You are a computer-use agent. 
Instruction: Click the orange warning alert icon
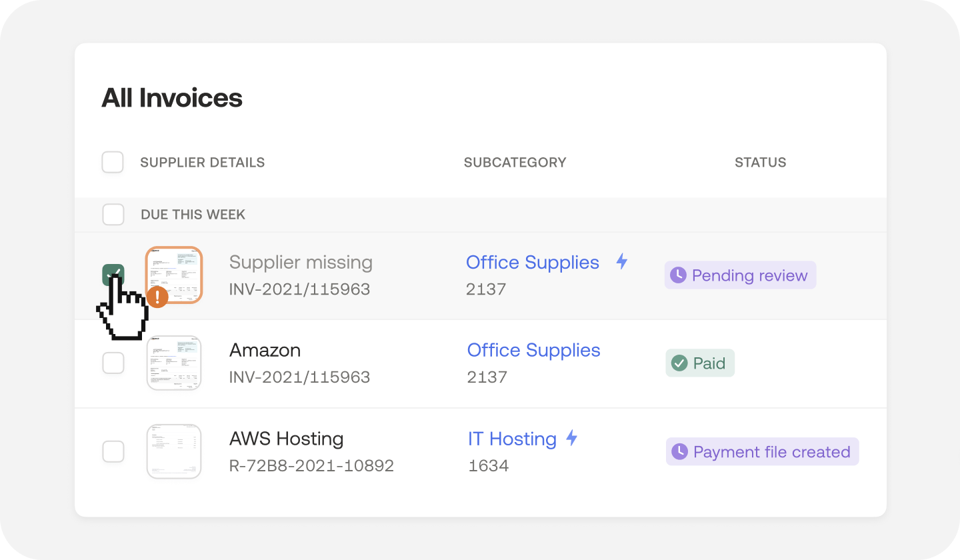(x=157, y=297)
